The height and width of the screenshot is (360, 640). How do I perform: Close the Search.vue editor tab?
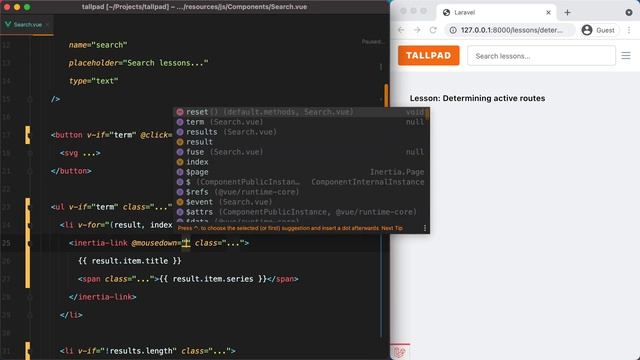click(48, 24)
